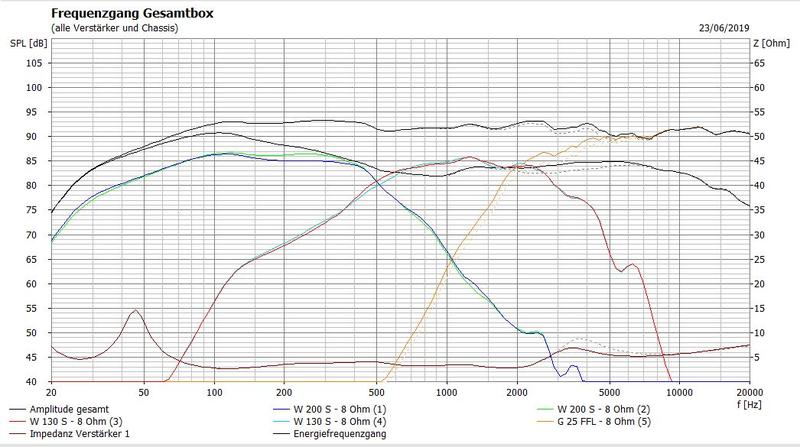Click legend entry 'W 200 S - 8 Ohm (2)'

click(604, 409)
